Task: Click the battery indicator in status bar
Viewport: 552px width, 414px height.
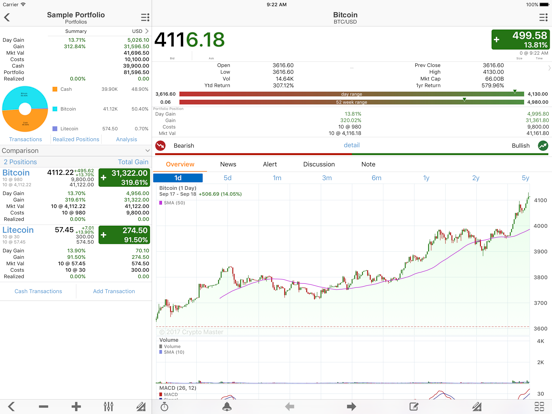Action: (544, 5)
